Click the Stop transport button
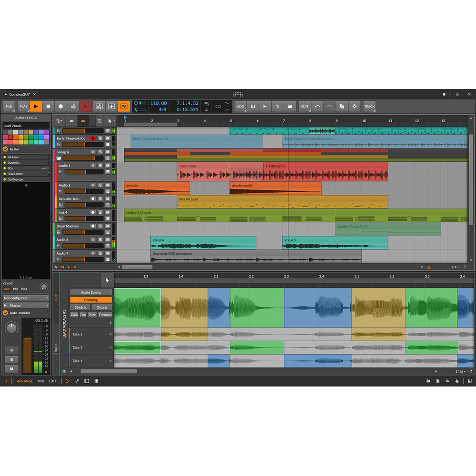 [x=48, y=107]
